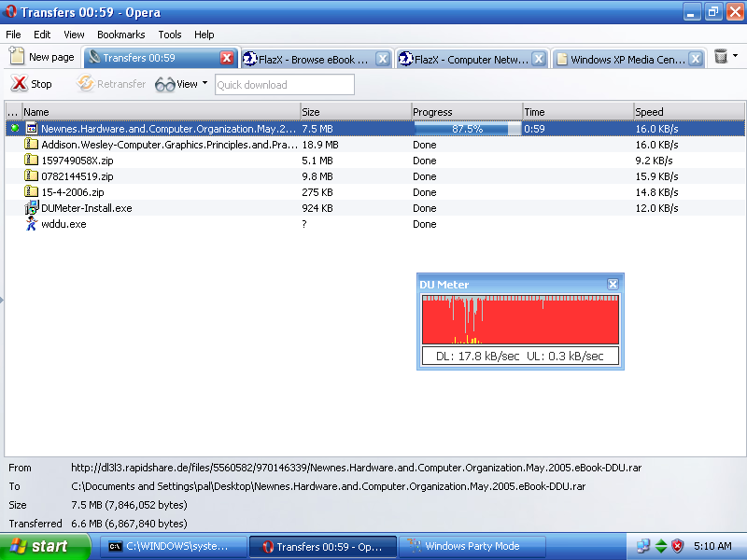Viewport: 747px width, 560px height.
Task: Click the DU Meter DL/UL rate readout
Action: coord(520,357)
